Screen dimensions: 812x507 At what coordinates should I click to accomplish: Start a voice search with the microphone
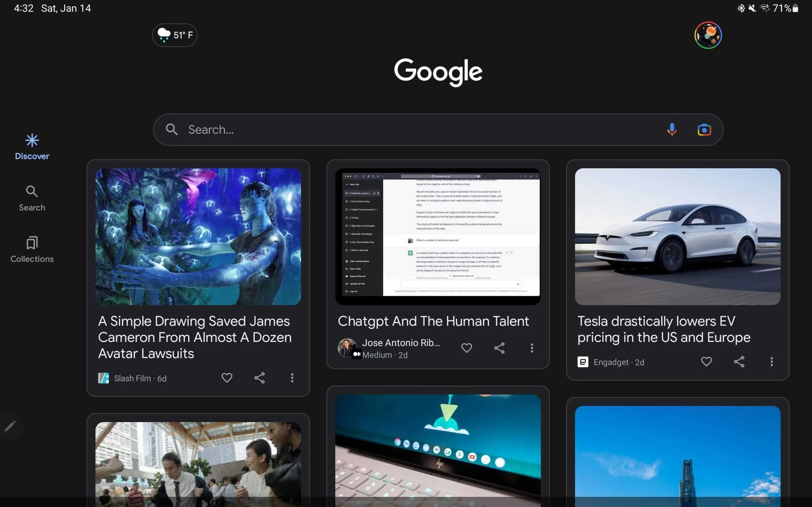tap(672, 129)
